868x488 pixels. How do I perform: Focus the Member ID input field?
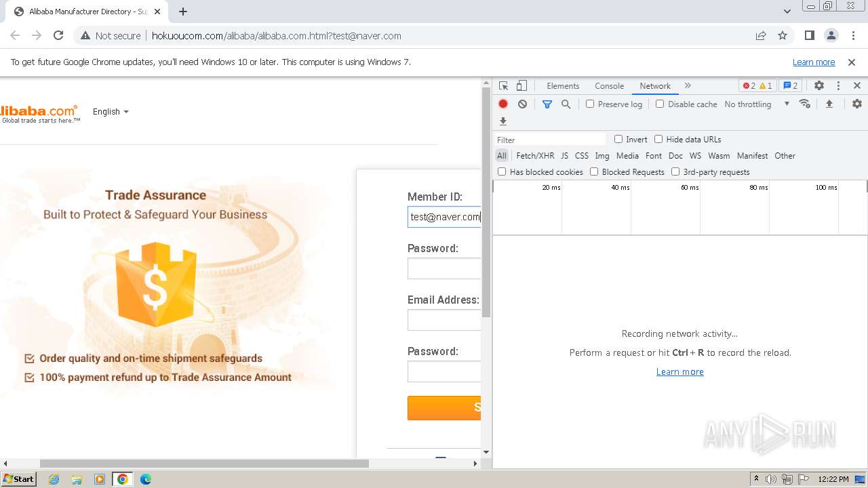pyautogui.click(x=444, y=217)
